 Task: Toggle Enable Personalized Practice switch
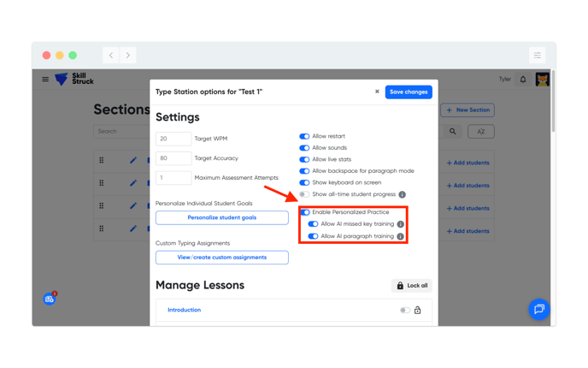tap(304, 212)
